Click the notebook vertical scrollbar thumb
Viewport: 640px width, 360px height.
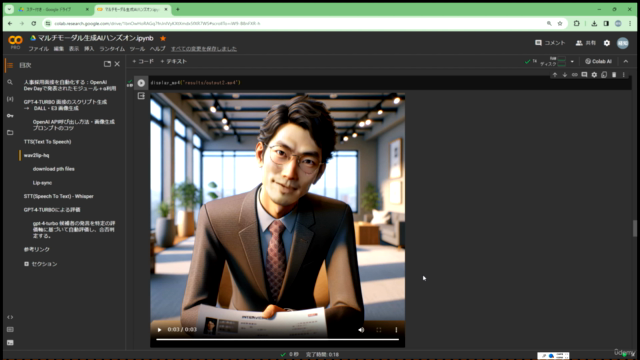[635, 228]
